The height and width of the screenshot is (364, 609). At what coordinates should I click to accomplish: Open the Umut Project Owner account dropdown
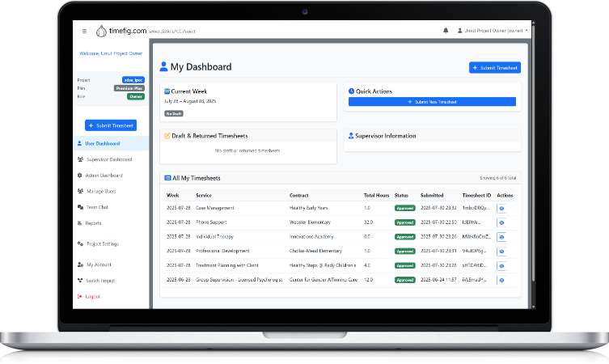(x=492, y=31)
